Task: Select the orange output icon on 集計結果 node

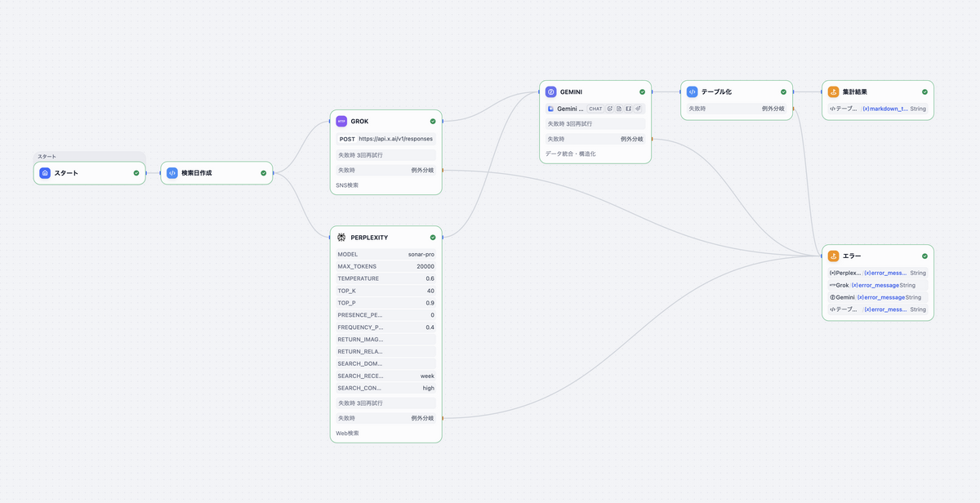Action: pos(833,92)
